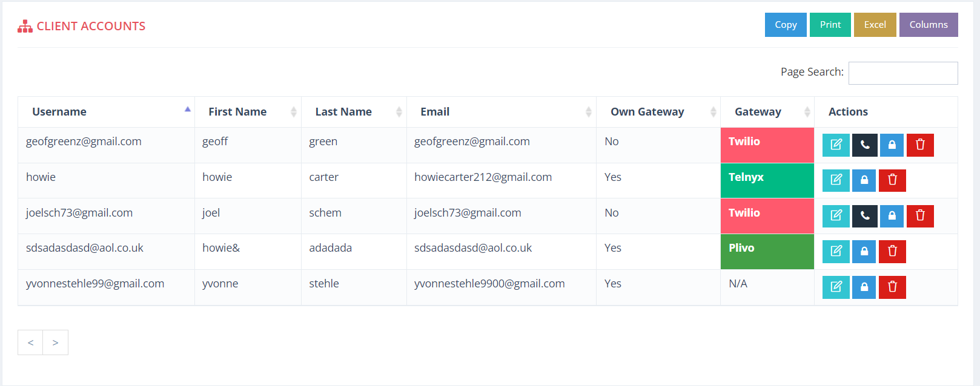The image size is (980, 386).
Task: Click lock icon for joelsch73@gmail.com account
Action: [892, 215]
